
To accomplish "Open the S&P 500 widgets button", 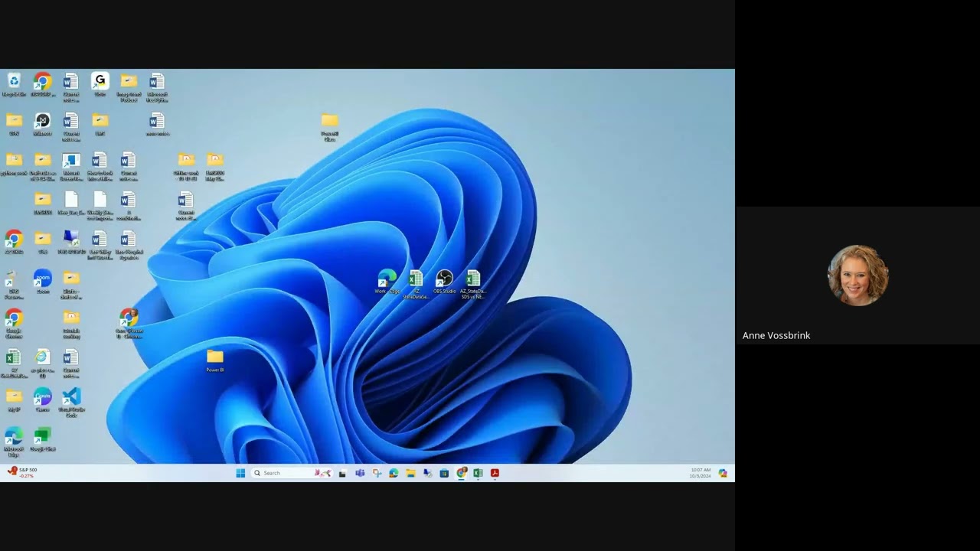I will point(22,473).
